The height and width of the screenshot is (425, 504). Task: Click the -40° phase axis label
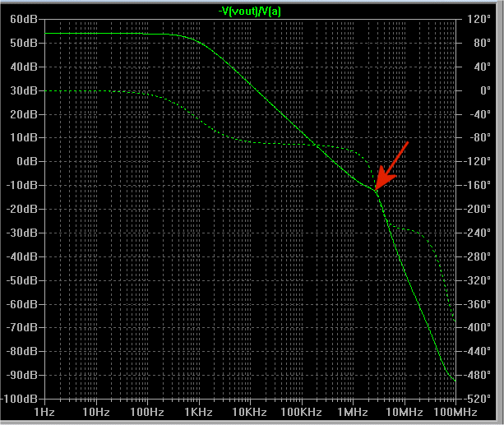[480, 114]
